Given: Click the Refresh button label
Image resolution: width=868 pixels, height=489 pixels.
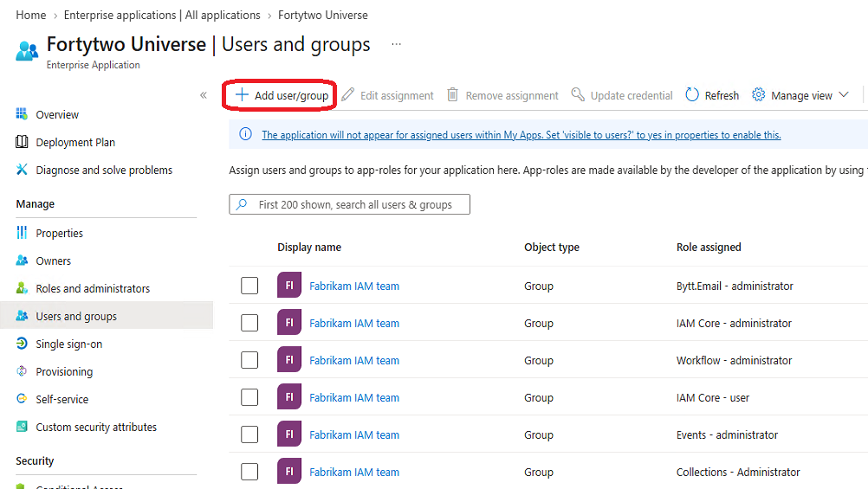Looking at the screenshot, I should click(x=722, y=95).
